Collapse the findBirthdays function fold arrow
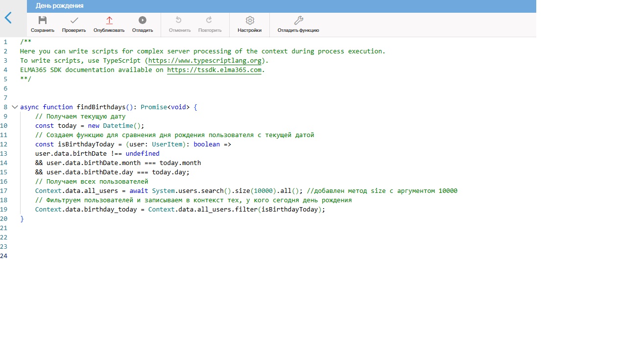 point(15,107)
